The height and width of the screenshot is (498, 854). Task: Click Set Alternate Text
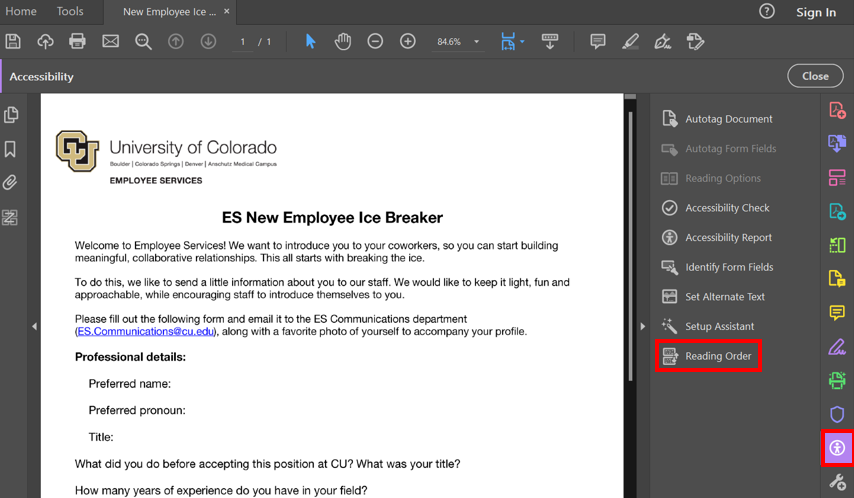713,296
